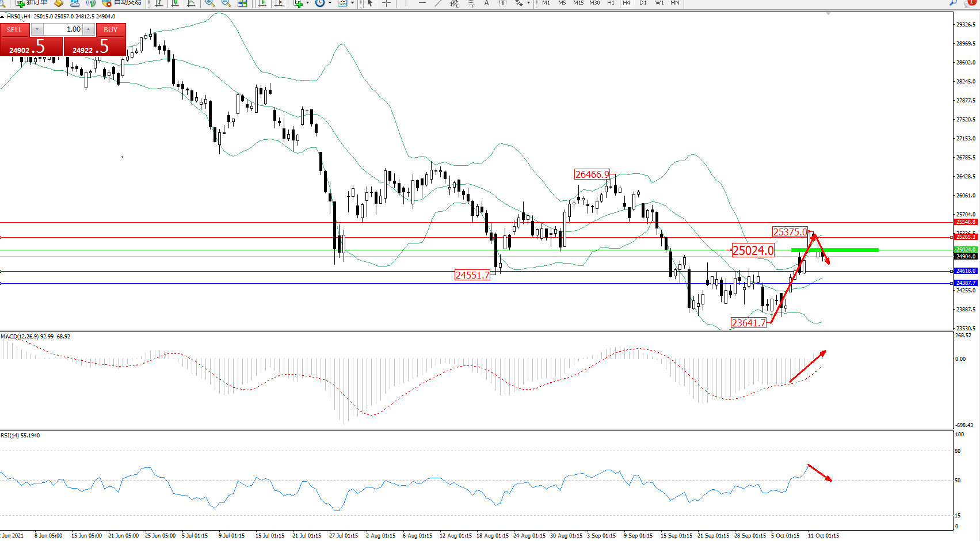Image resolution: width=980 pixels, height=541 pixels.
Task: Select the arrow Cursor tool
Action: coord(370,3)
